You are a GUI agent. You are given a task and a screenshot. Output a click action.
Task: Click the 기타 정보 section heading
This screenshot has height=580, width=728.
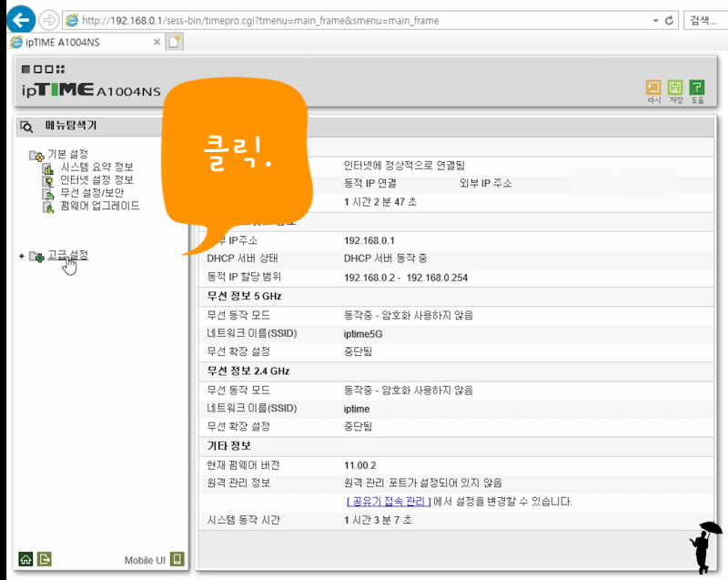229,446
